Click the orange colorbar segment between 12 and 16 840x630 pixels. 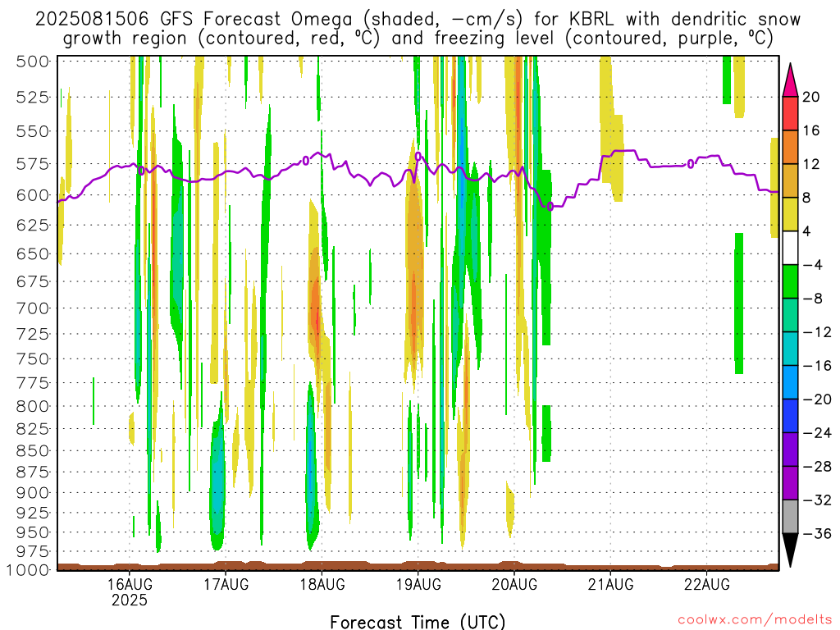(790, 147)
